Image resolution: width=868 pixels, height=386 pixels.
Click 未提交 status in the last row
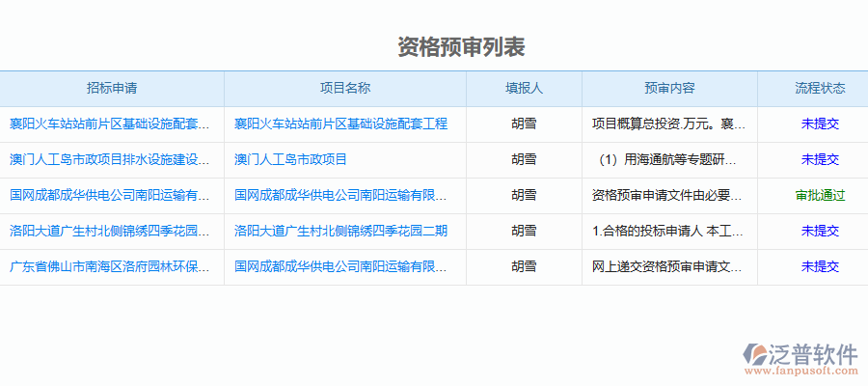pos(820,266)
